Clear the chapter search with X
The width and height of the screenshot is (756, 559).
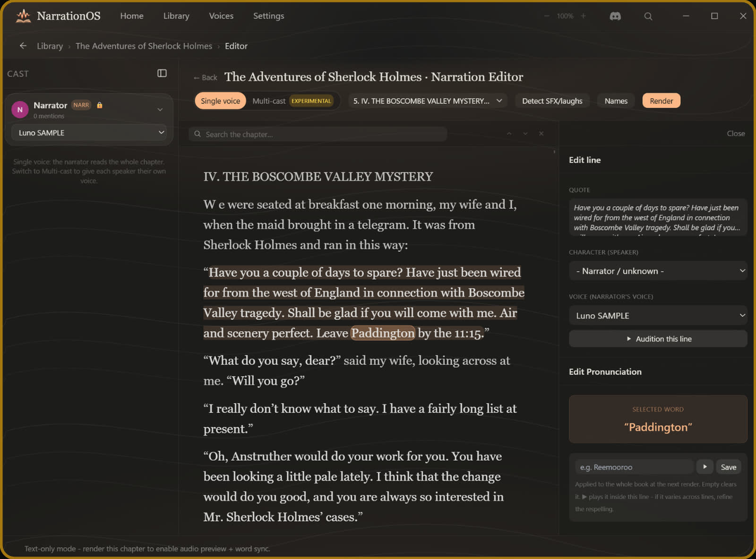coord(541,134)
